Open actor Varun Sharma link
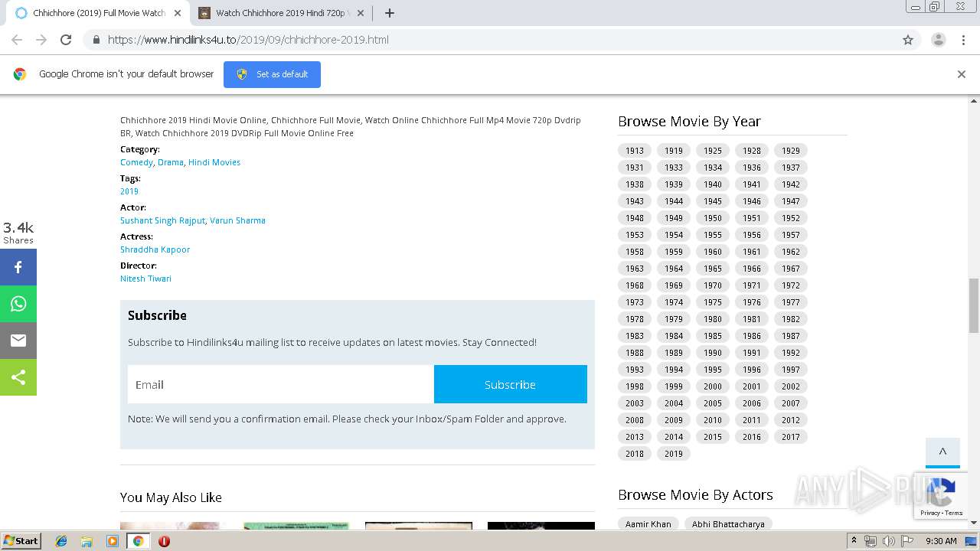This screenshot has height=551, width=980. coord(237,220)
